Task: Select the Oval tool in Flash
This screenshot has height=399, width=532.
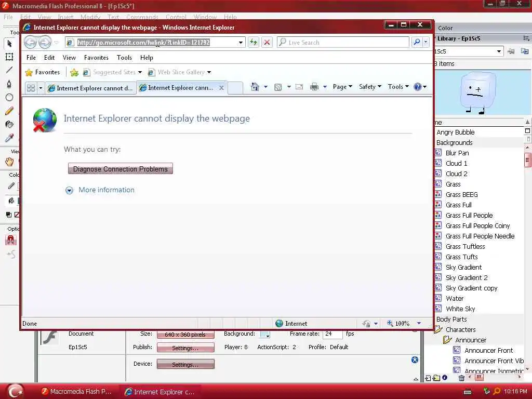Action: point(9,97)
